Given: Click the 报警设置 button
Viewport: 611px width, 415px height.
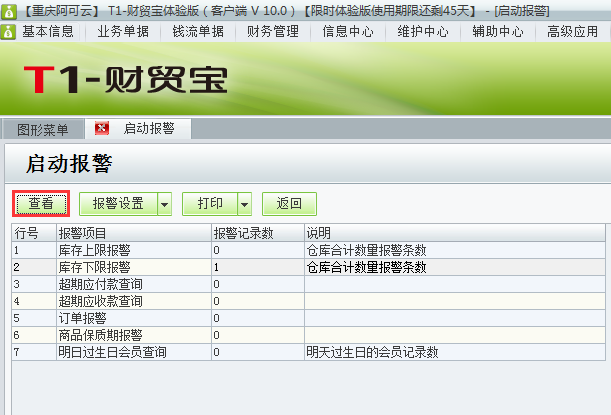Looking at the screenshot, I should 118,203.
